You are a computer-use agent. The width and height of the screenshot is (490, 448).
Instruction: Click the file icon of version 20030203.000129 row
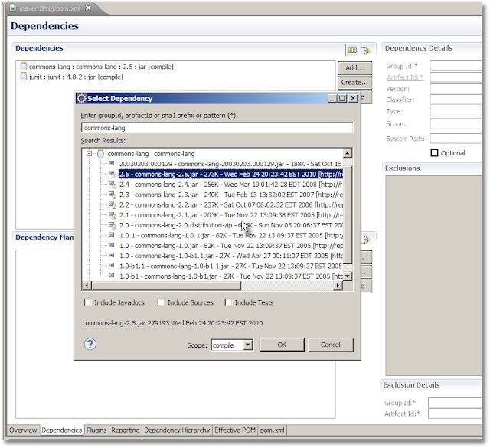[111, 163]
